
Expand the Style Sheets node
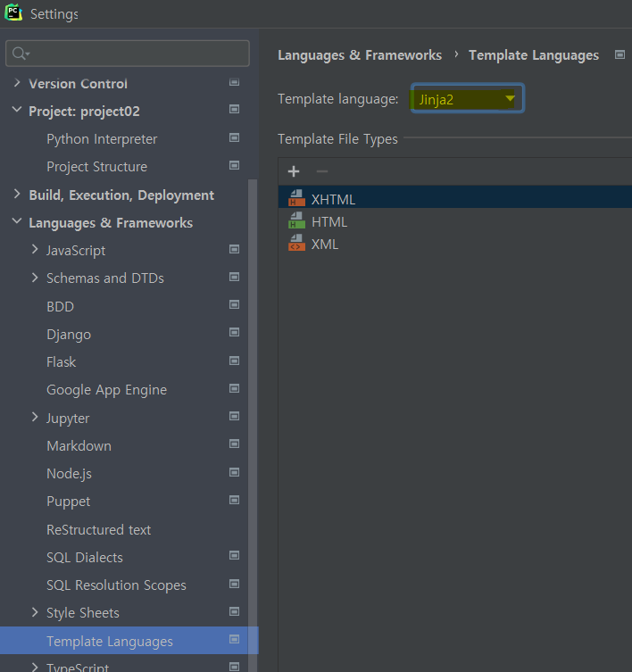(x=35, y=612)
